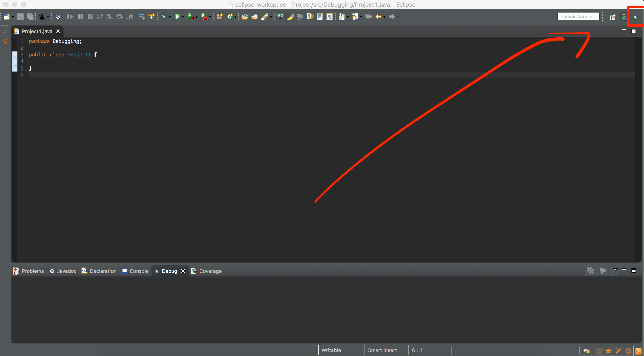Open the Debug perspective icon at top right
Screen dimensions: 644x356
tap(636, 17)
